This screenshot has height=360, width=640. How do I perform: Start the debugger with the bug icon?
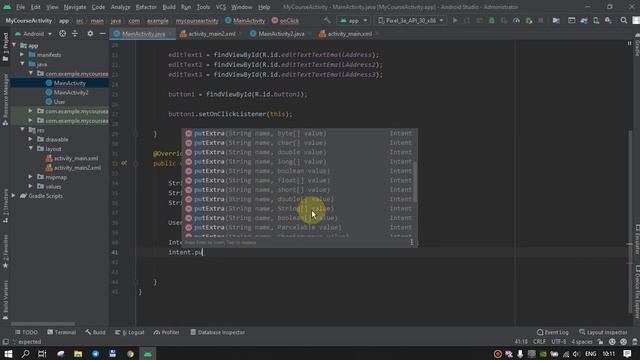tap(492, 20)
